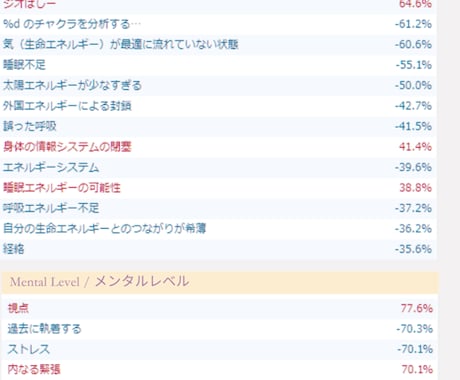Click the '呼吸エネルギー不足' entry

click(51, 208)
